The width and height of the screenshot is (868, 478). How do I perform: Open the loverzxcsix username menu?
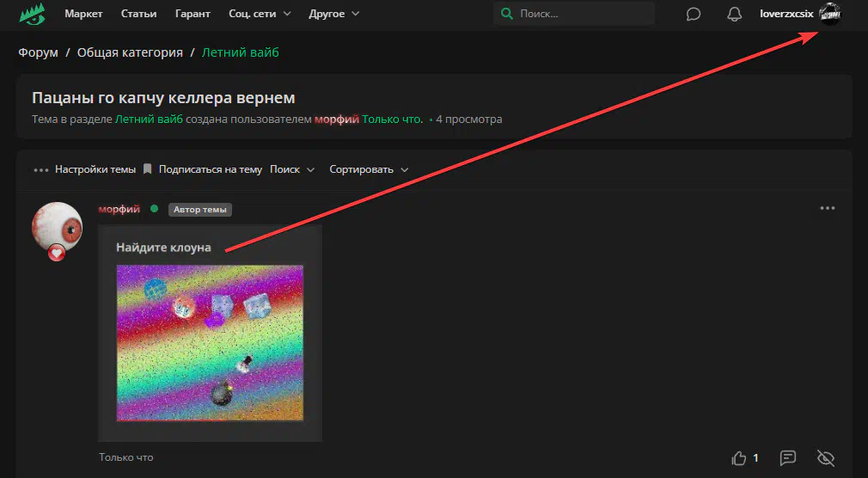click(x=786, y=14)
